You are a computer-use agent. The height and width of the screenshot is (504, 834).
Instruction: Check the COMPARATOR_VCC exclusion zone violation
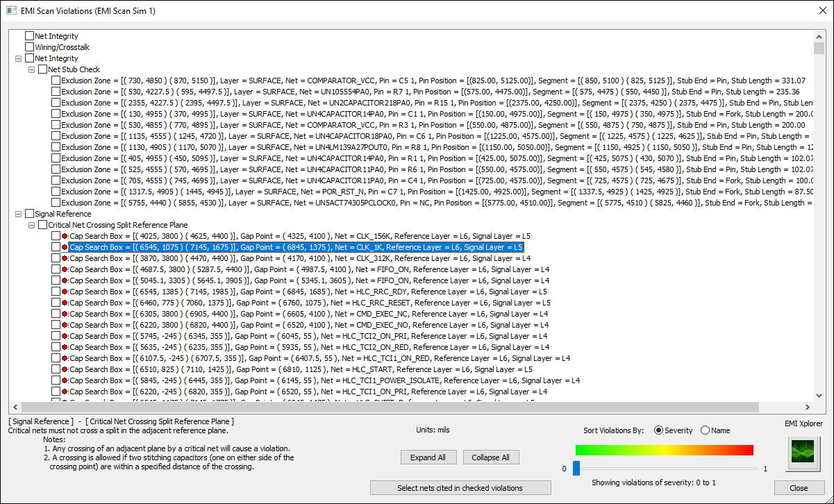(54, 80)
